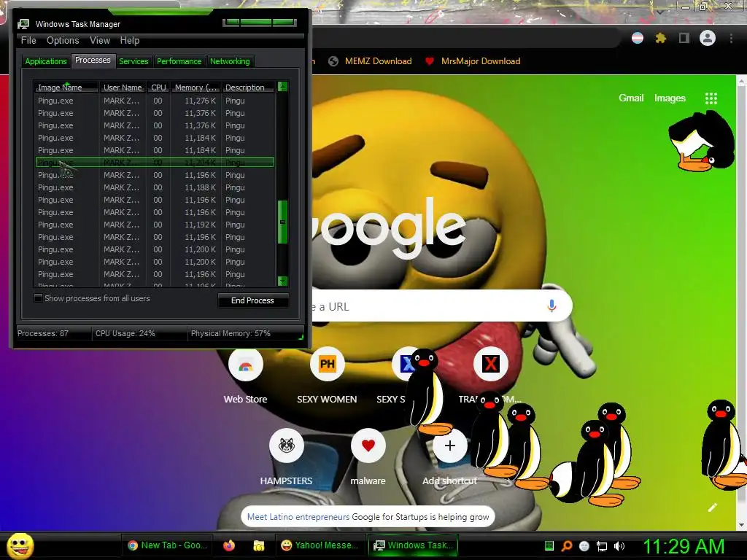Click the upside-down Pingu penguin
The height and width of the screenshot is (560, 747).
tap(701, 141)
